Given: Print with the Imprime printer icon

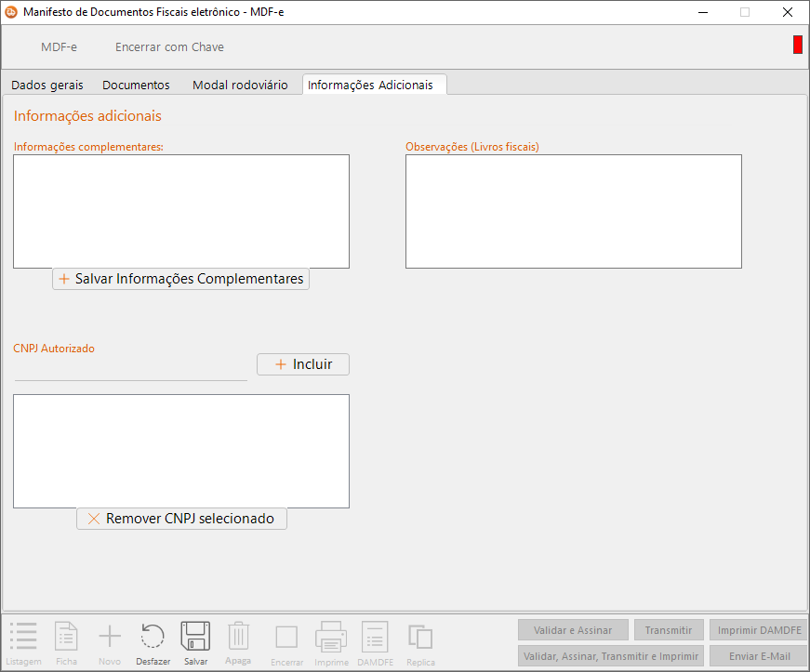Looking at the screenshot, I should pyautogui.click(x=331, y=638).
